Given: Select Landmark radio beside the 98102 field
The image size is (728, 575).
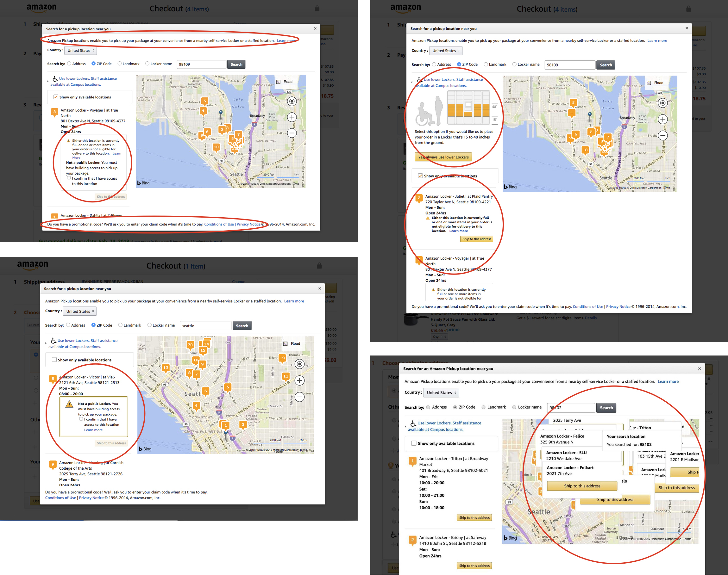Looking at the screenshot, I should click(483, 407).
